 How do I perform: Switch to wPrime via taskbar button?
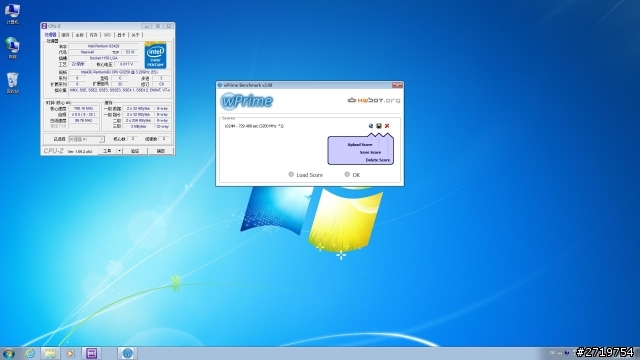point(127,353)
